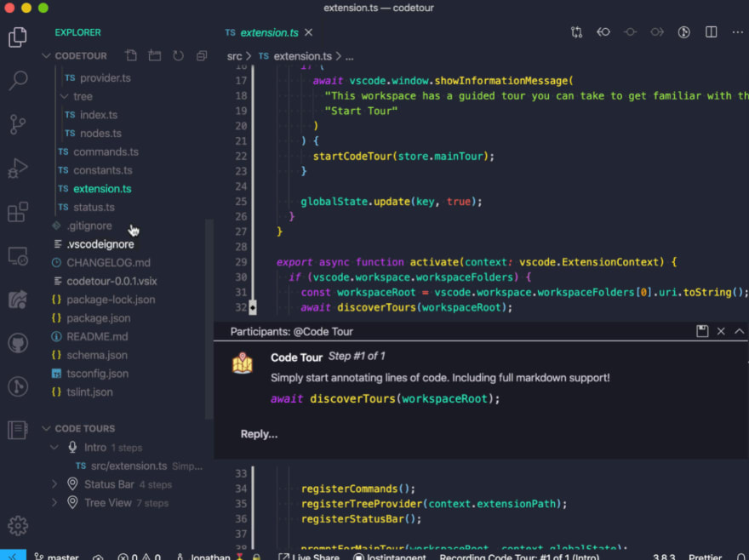The height and width of the screenshot is (560, 749).
Task: Go to next change arrow icon
Action: click(x=657, y=32)
